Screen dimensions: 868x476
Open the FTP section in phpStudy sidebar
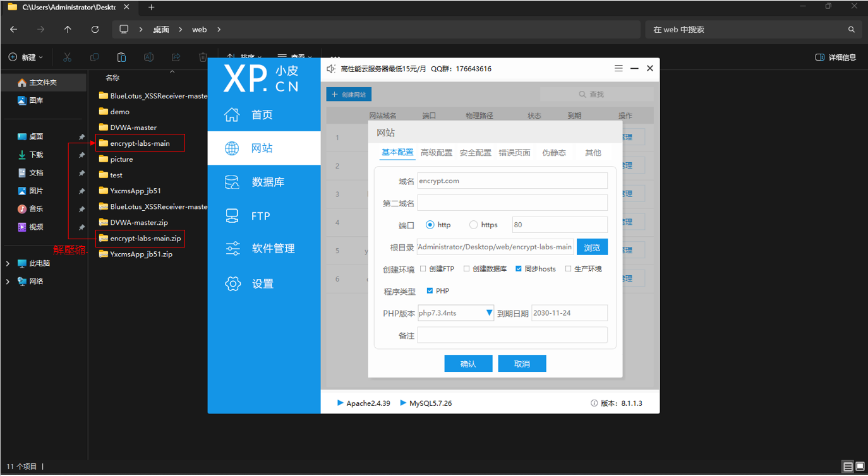(x=249, y=216)
